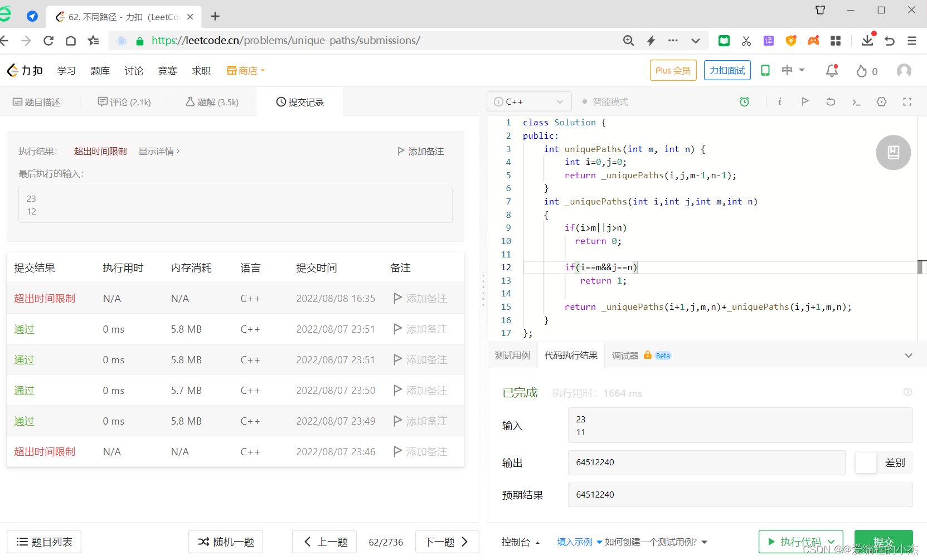Switch to the 测试用例 tab
The image size is (927, 560).
tap(512, 355)
